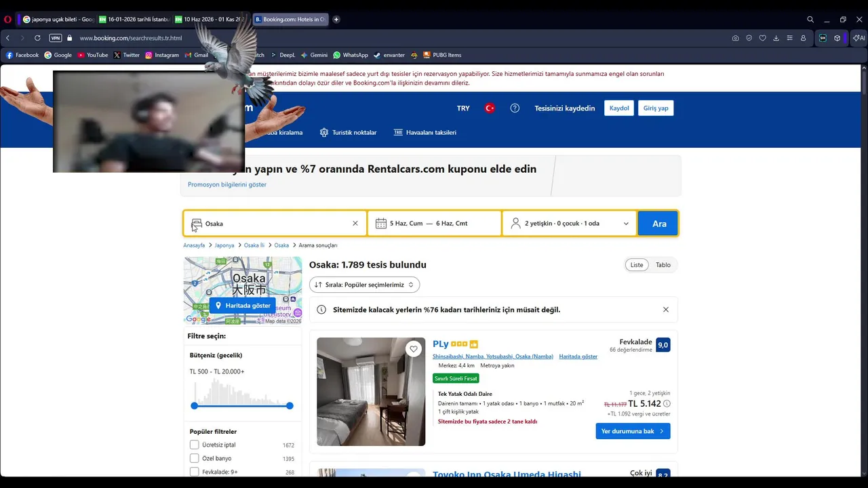Check the Fevkalade: 9+ filter
Viewport: 868px width, 488px height.
[x=195, y=472]
